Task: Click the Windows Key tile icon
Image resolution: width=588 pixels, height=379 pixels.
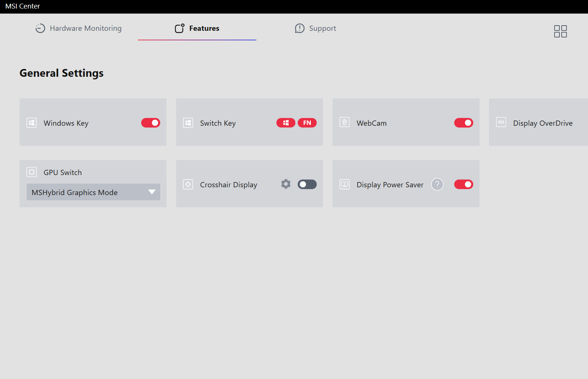Action: (32, 123)
